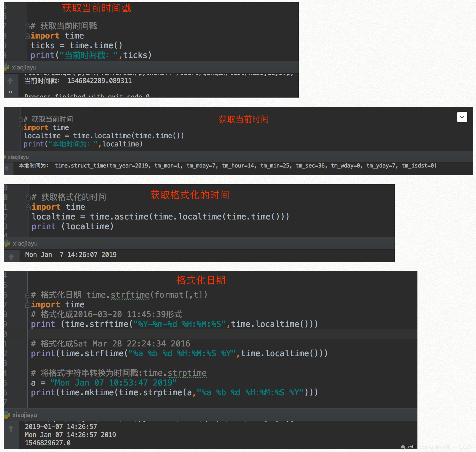Click the red heading '格式化日期'

[x=201, y=280]
